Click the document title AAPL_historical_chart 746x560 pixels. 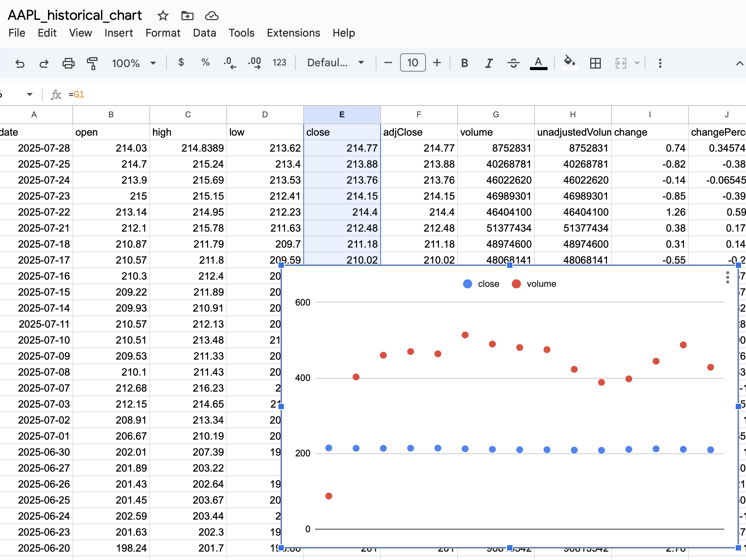pyautogui.click(x=75, y=15)
